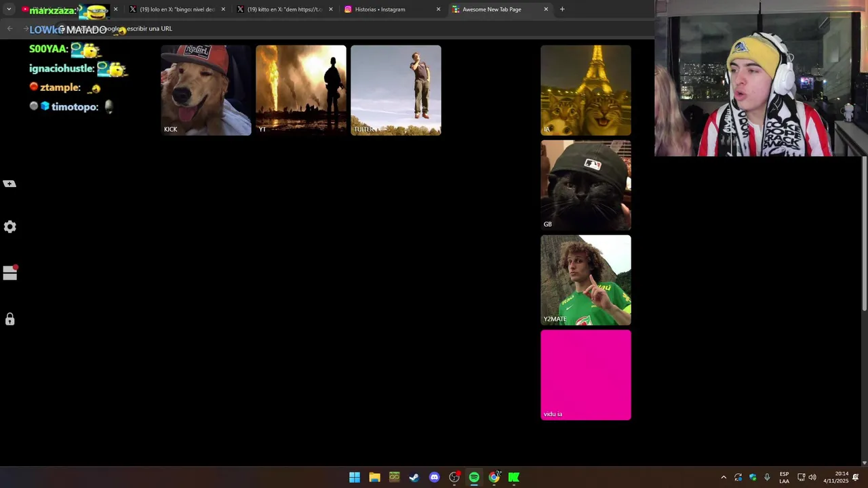Click the recently closed tabs sidebar icon
868x488 pixels.
pos(9,184)
